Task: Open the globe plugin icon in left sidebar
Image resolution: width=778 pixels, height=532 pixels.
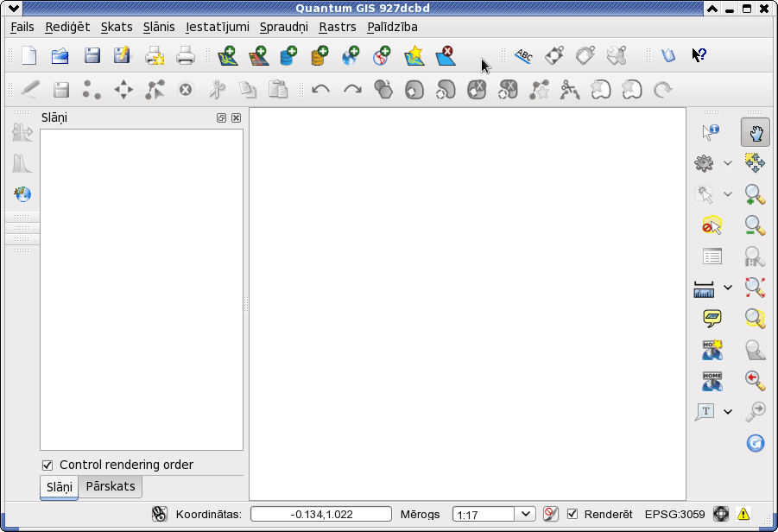Action: (22, 194)
